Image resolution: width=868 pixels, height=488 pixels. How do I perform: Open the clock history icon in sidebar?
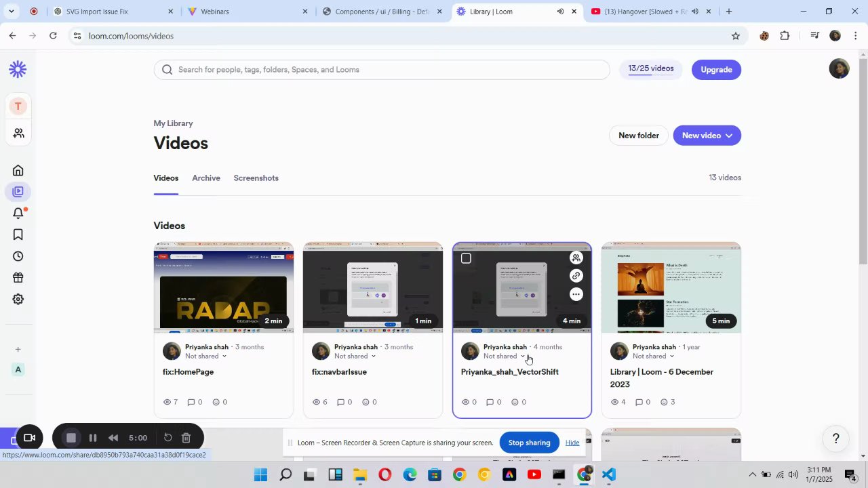[18, 256]
